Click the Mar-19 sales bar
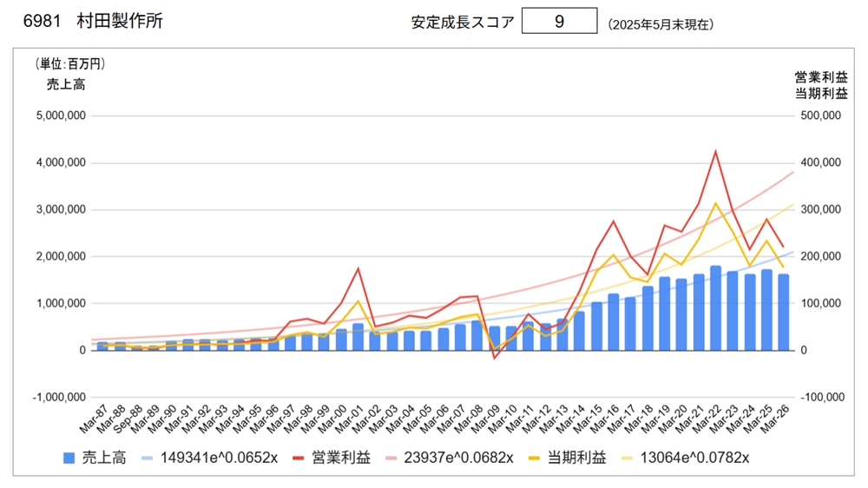This screenshot has height=488, width=868. [664, 313]
